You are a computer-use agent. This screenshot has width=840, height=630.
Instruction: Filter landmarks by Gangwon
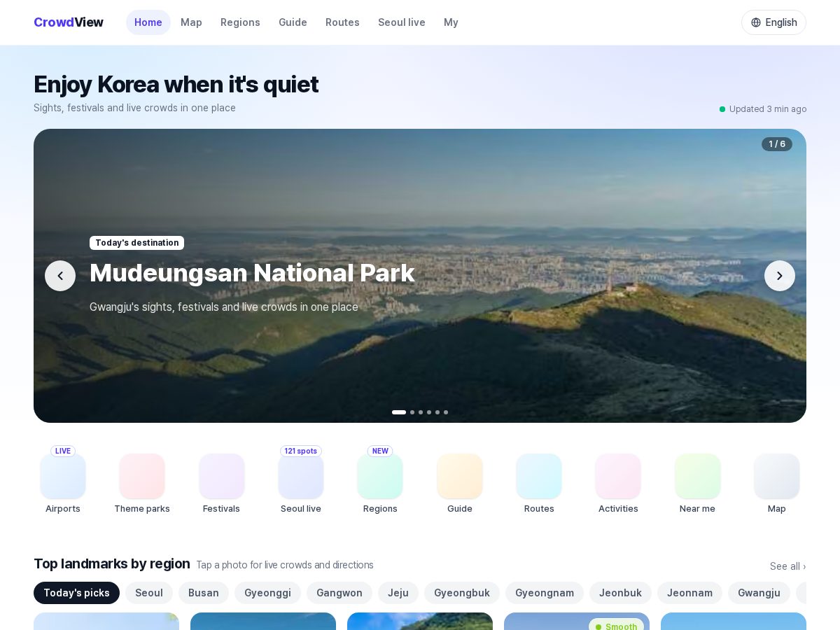[339, 593]
